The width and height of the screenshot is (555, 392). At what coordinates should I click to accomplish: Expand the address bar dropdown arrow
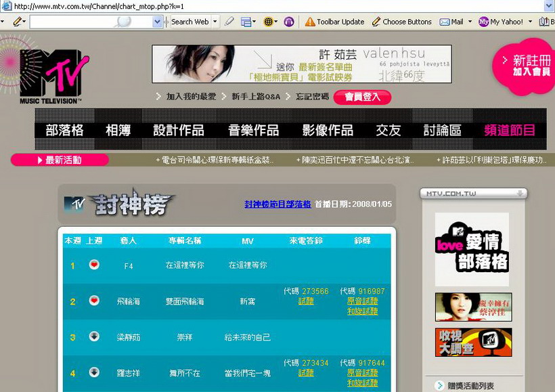coord(550,5)
